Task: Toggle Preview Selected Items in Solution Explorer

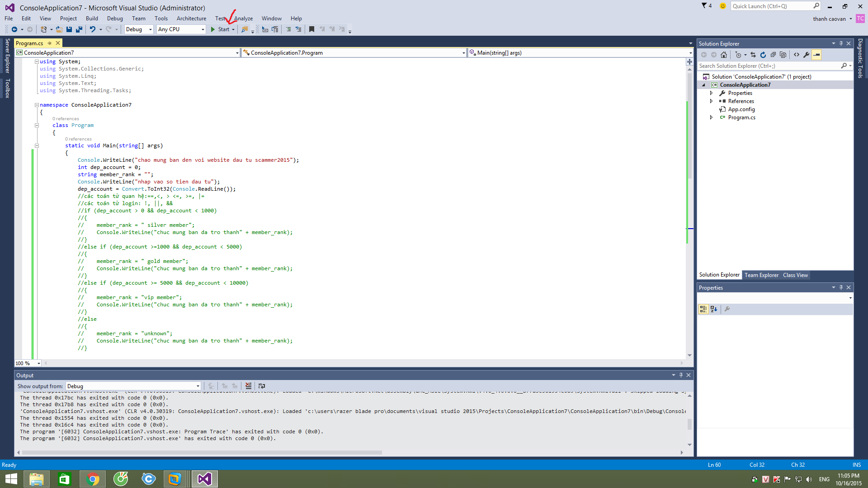Action: coord(816,55)
